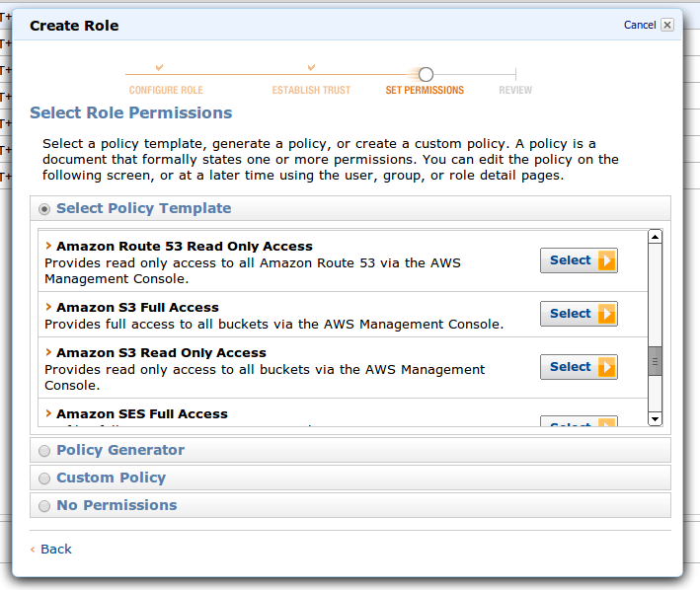Choose the No Permissions radio button
The image size is (700, 590).
tap(43, 506)
